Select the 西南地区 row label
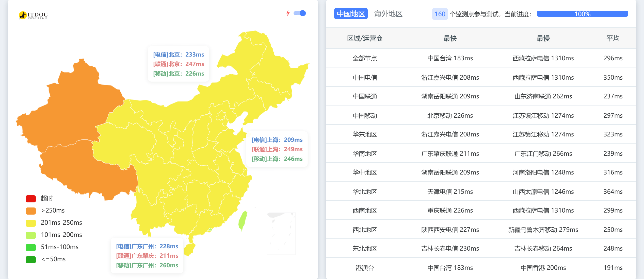644x279 pixels. coord(365,210)
